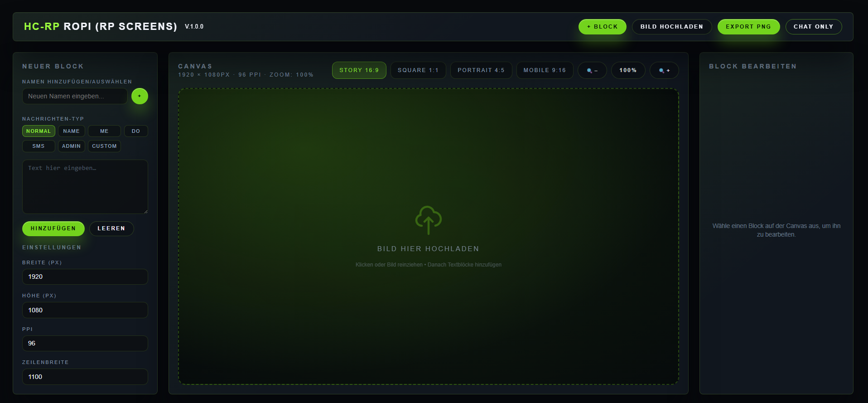
Task: Toggle CHAT ONLY mode
Action: [x=813, y=27]
